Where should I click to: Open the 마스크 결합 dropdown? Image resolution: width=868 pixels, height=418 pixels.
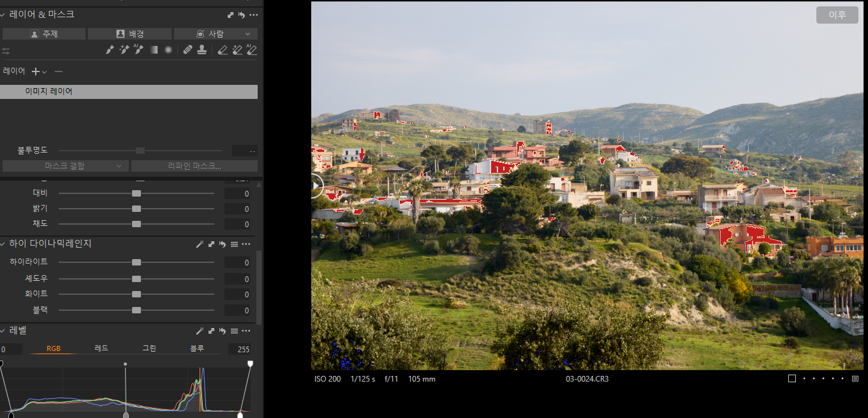click(65, 166)
